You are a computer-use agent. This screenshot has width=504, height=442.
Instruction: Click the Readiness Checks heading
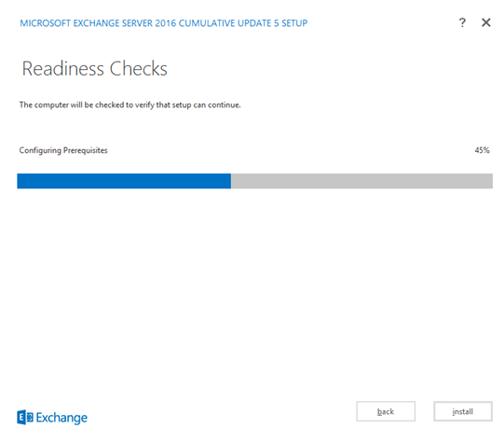click(94, 68)
